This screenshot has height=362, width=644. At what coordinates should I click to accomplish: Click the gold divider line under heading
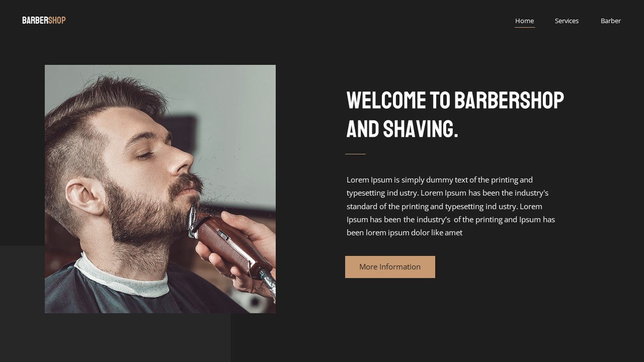pos(355,154)
